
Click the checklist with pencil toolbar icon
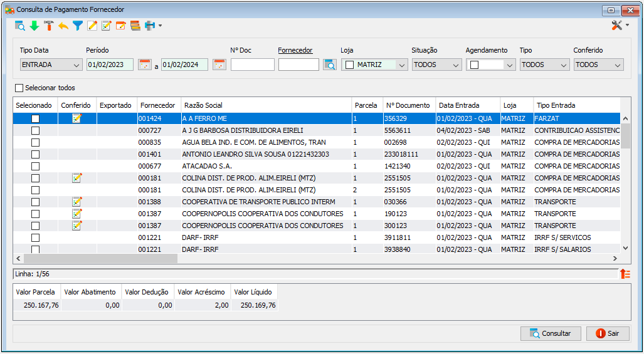(x=107, y=26)
